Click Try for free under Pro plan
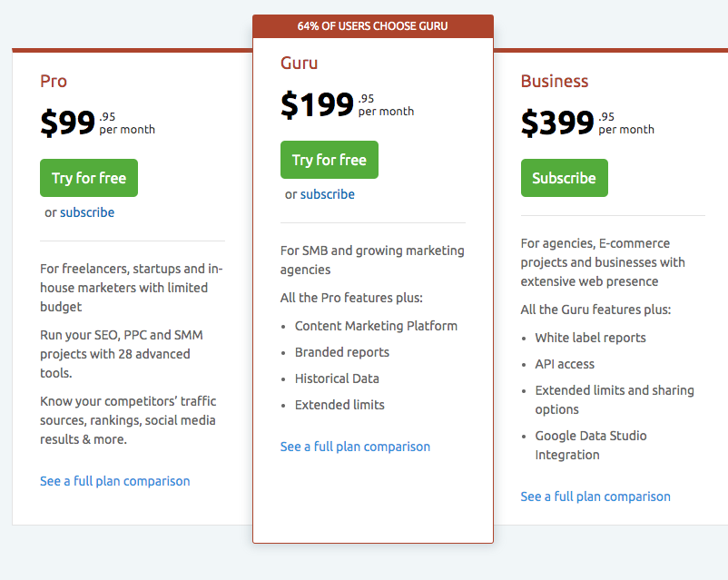The width and height of the screenshot is (728, 580). (x=89, y=178)
